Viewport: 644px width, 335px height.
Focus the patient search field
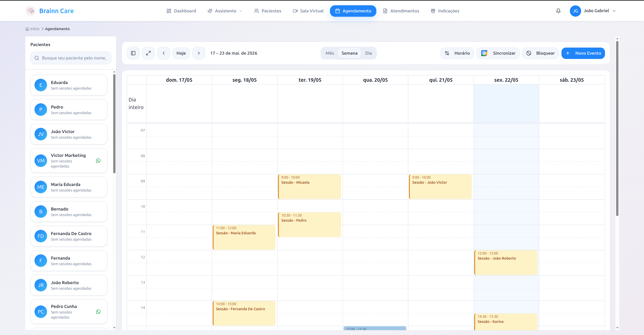click(x=71, y=58)
